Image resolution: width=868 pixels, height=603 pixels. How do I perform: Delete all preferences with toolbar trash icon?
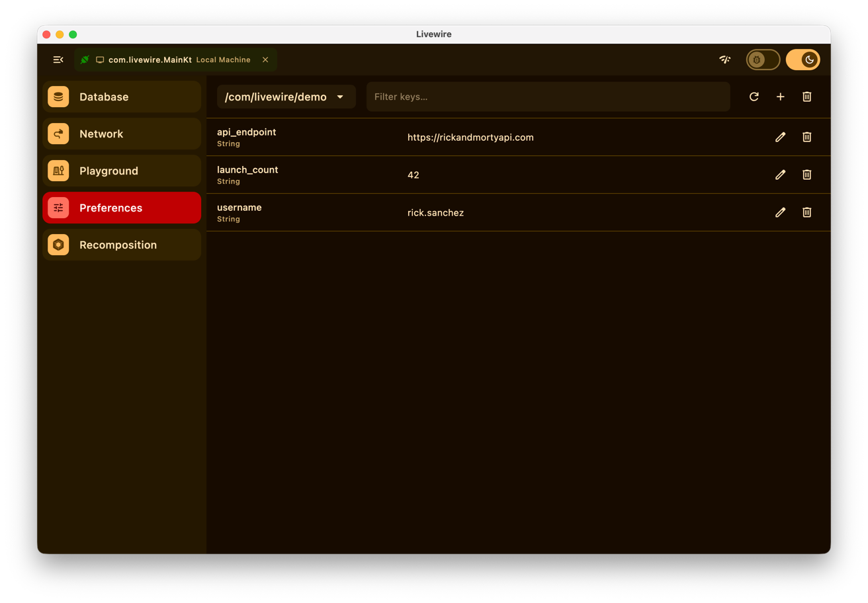(807, 97)
